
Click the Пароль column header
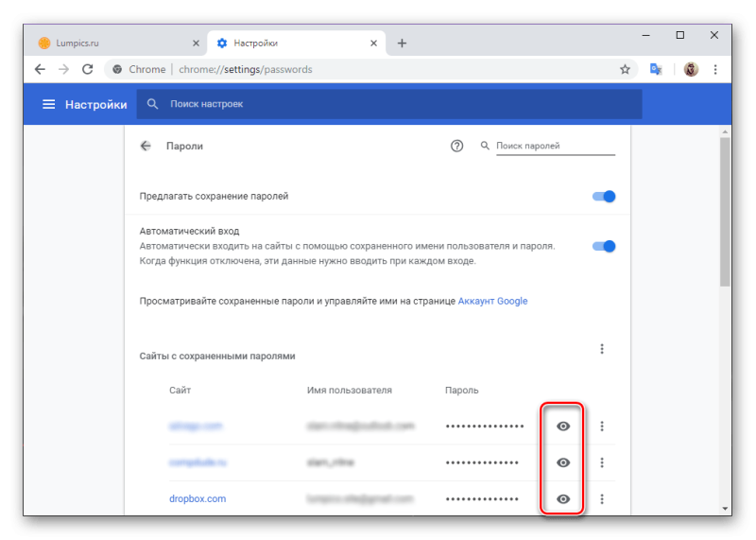click(x=461, y=390)
